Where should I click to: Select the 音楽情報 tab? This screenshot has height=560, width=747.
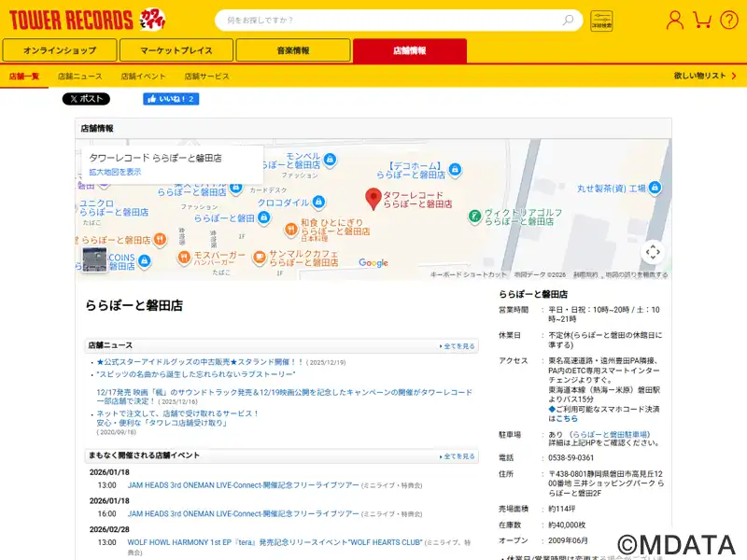(293, 50)
